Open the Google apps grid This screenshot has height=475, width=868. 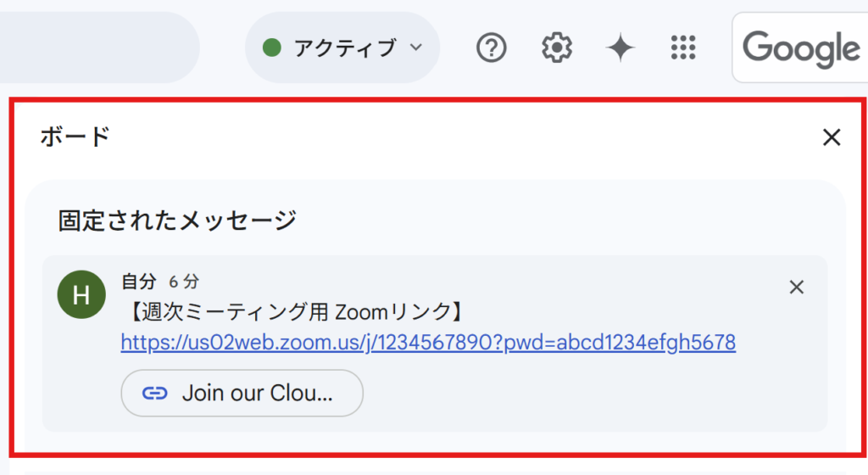click(683, 47)
